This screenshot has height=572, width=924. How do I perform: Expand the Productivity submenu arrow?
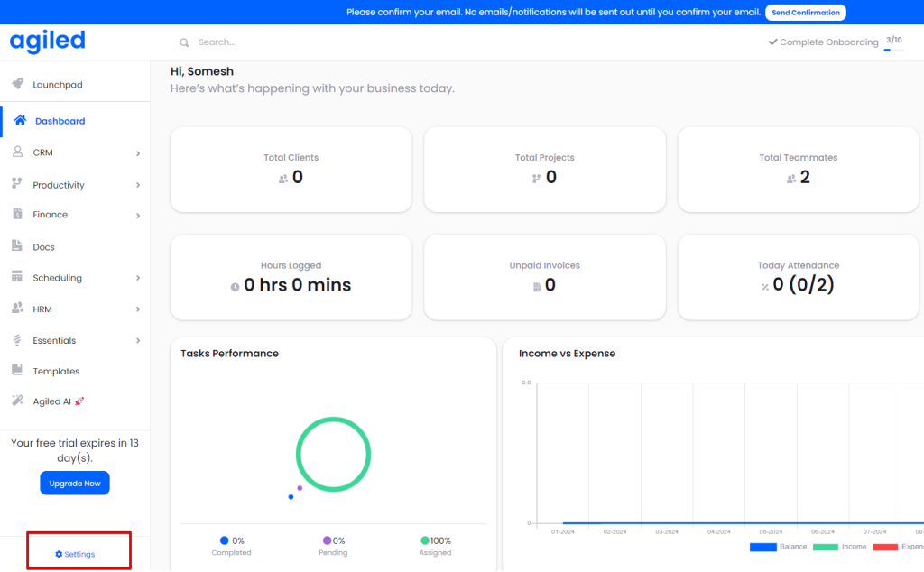tap(138, 185)
